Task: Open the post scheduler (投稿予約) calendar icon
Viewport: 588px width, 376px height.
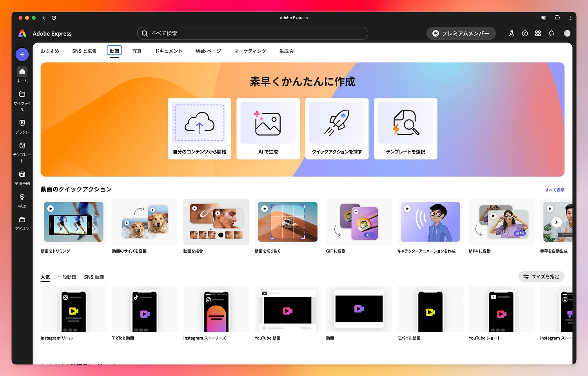Action: click(22, 174)
